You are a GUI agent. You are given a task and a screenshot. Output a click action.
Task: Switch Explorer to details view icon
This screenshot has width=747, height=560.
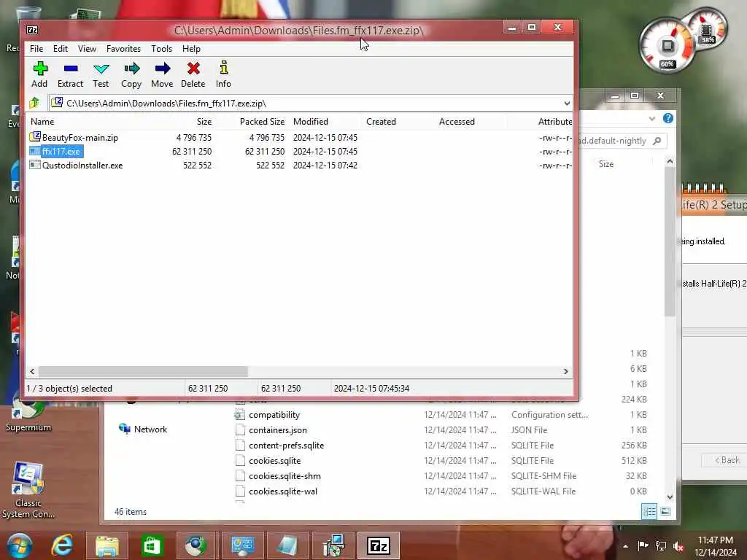(x=649, y=511)
